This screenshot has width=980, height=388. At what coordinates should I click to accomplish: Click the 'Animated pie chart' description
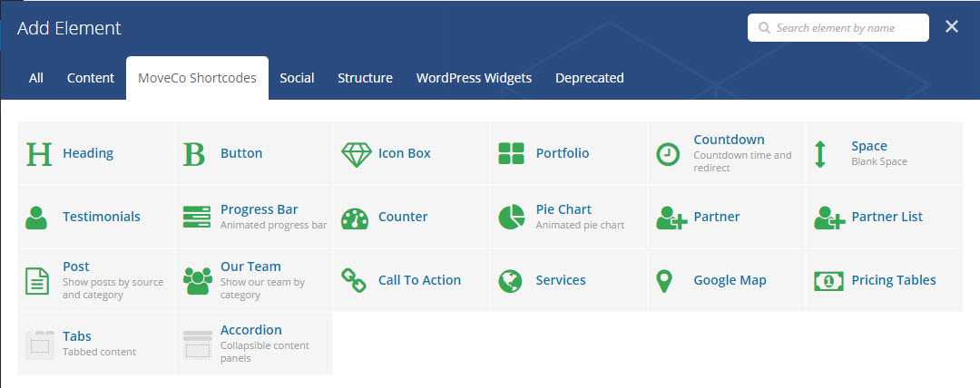tap(580, 225)
